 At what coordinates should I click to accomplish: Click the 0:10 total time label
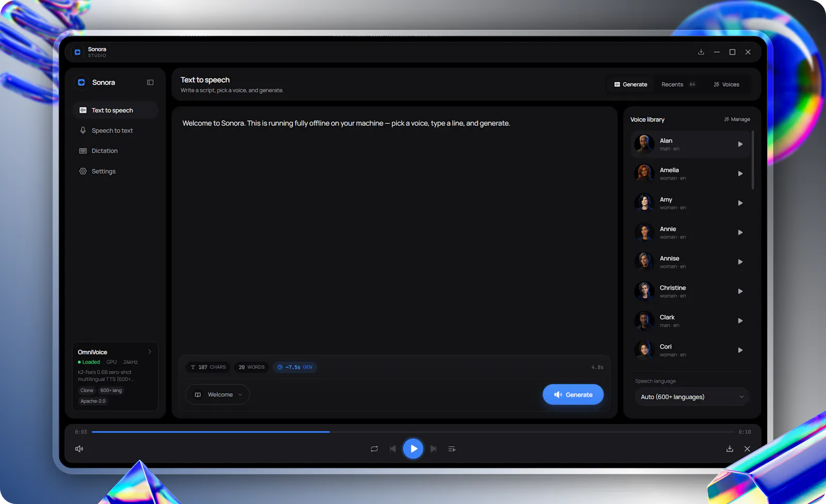tap(744, 432)
